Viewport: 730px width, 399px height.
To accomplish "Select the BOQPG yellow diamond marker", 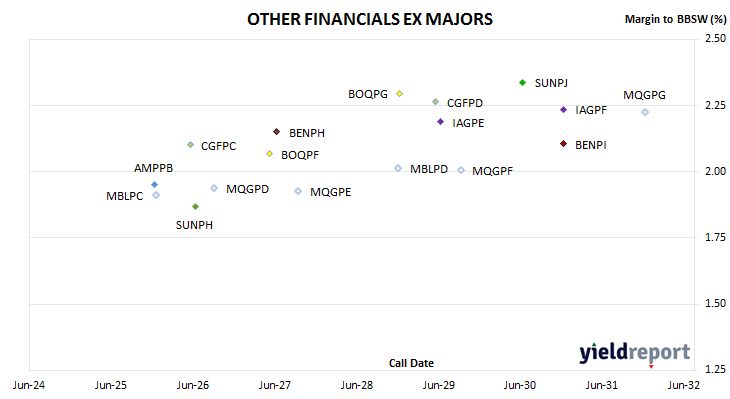I will (399, 94).
